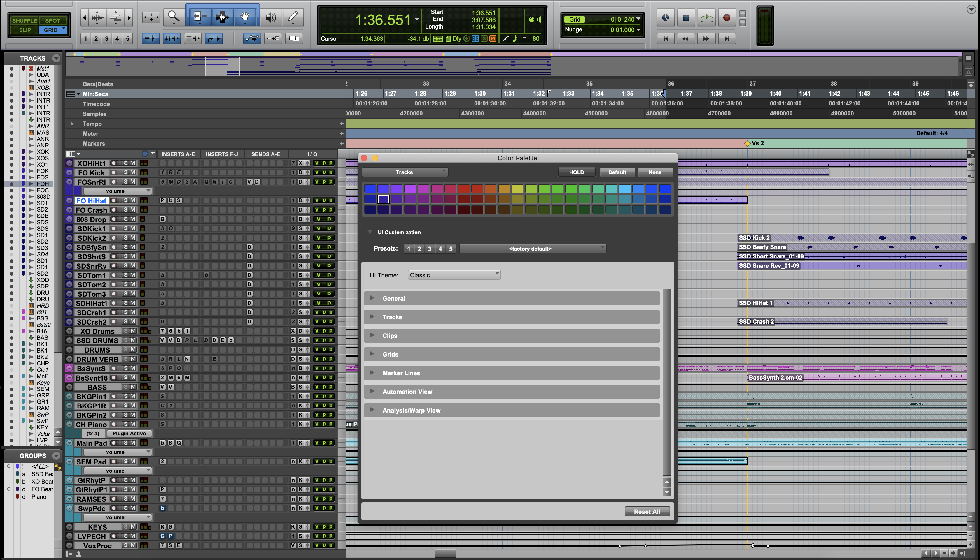Select the Grabber hand tool
Image resolution: width=980 pixels, height=560 pixels.
point(245,17)
